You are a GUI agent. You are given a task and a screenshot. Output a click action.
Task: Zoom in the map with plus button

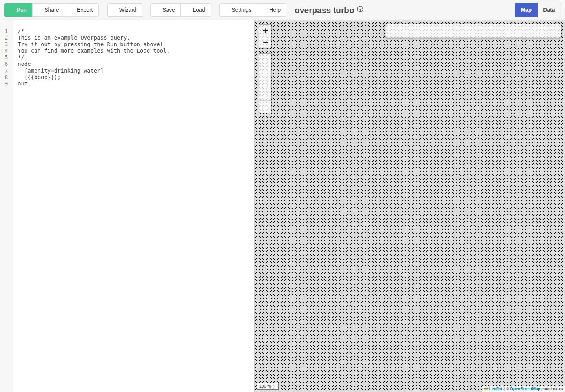pos(265,31)
